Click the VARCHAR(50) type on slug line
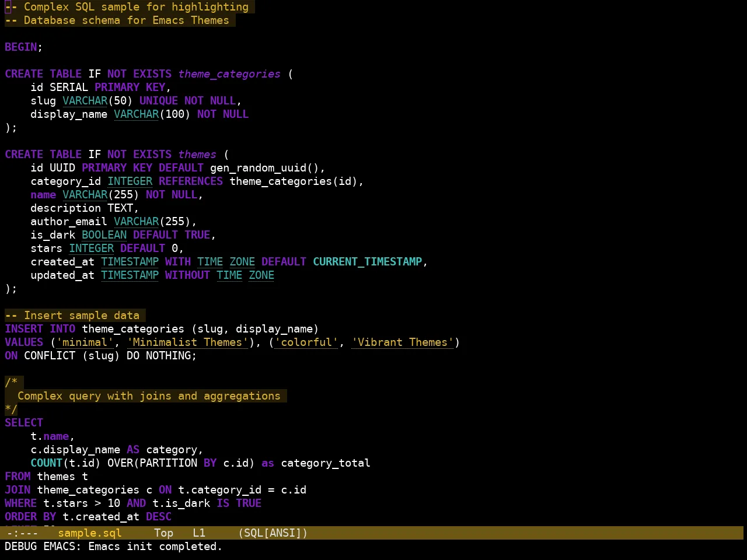 (97, 100)
